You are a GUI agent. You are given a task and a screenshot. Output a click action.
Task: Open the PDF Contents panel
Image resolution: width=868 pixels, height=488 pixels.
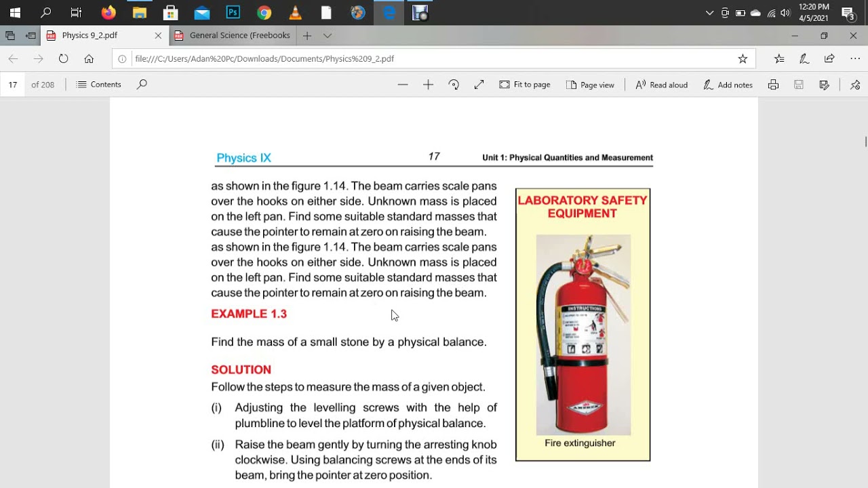click(x=99, y=85)
